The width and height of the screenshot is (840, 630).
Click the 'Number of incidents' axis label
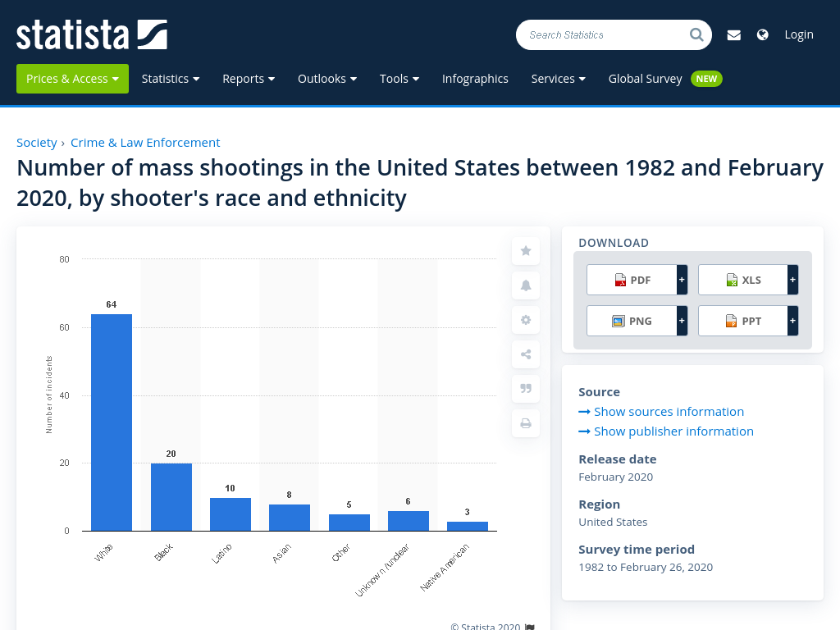[x=49, y=395]
